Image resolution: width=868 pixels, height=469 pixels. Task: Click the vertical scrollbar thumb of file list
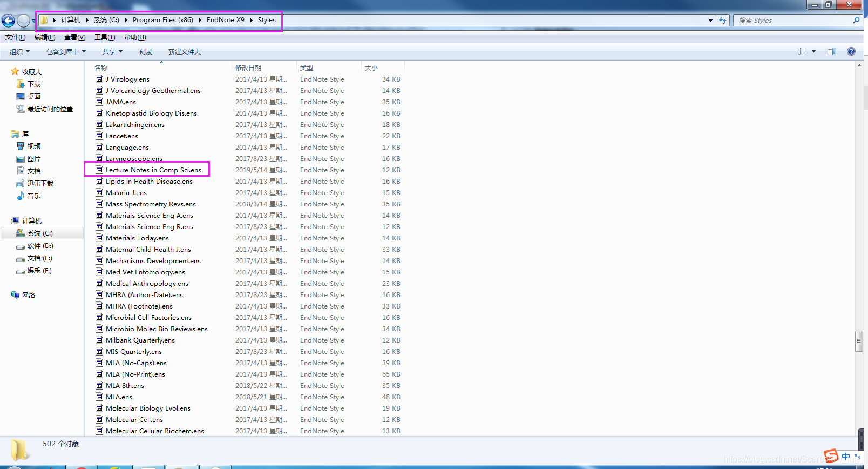[x=859, y=341]
